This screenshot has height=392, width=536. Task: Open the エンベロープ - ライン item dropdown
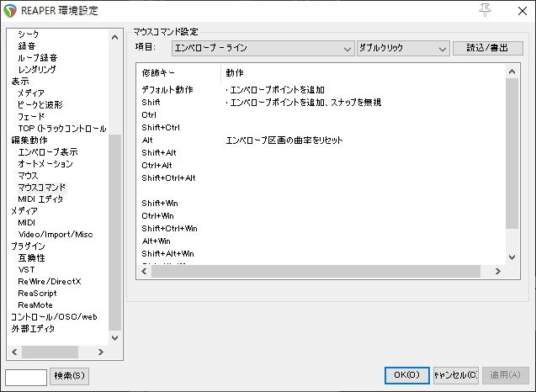click(263, 48)
